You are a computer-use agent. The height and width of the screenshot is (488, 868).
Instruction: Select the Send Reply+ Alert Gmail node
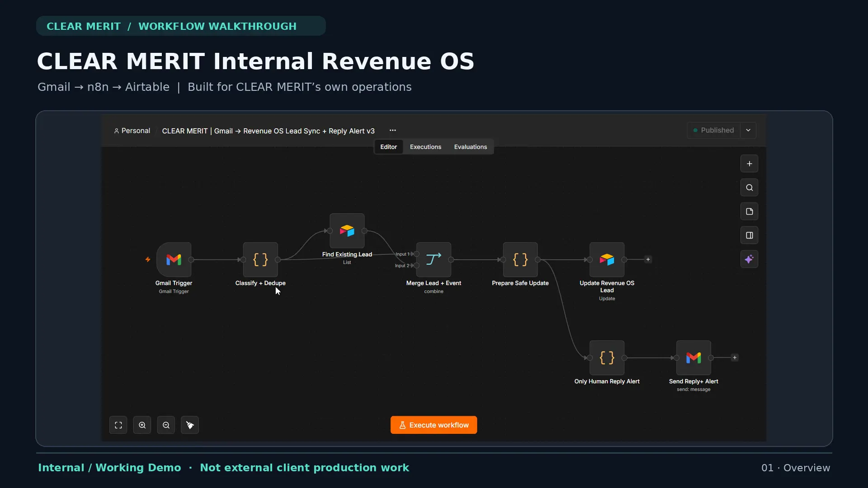[693, 358]
